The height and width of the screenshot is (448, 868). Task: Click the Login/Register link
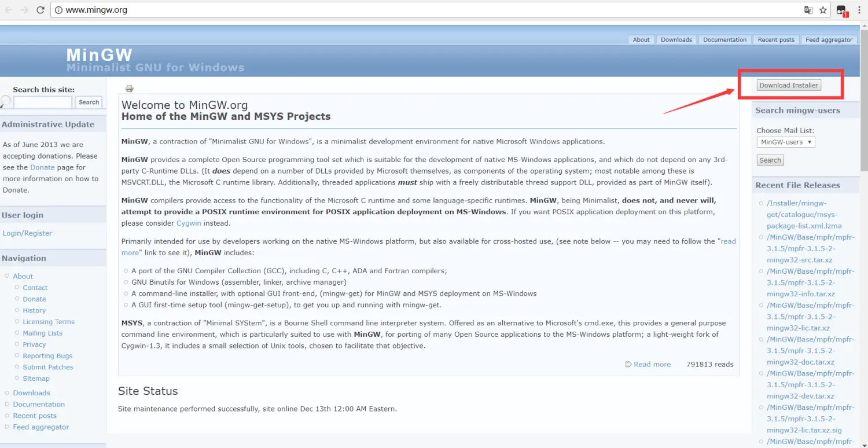pos(27,233)
